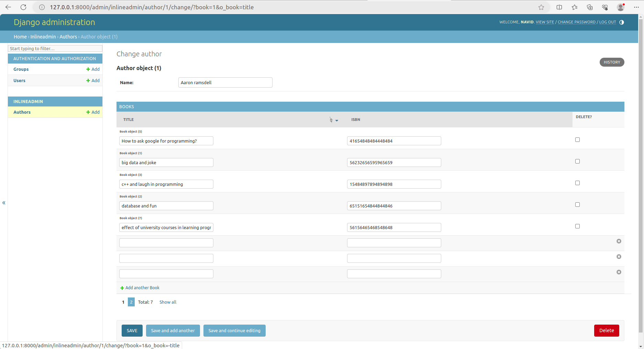The image size is (644, 349).
Task: Reload the page with the browser refresh icon
Action: [23, 7]
